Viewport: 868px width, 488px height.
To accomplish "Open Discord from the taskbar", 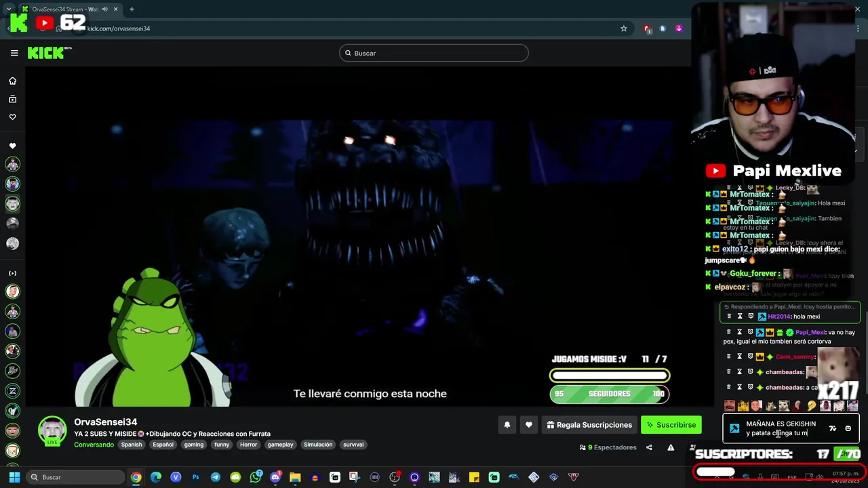I will point(275,477).
